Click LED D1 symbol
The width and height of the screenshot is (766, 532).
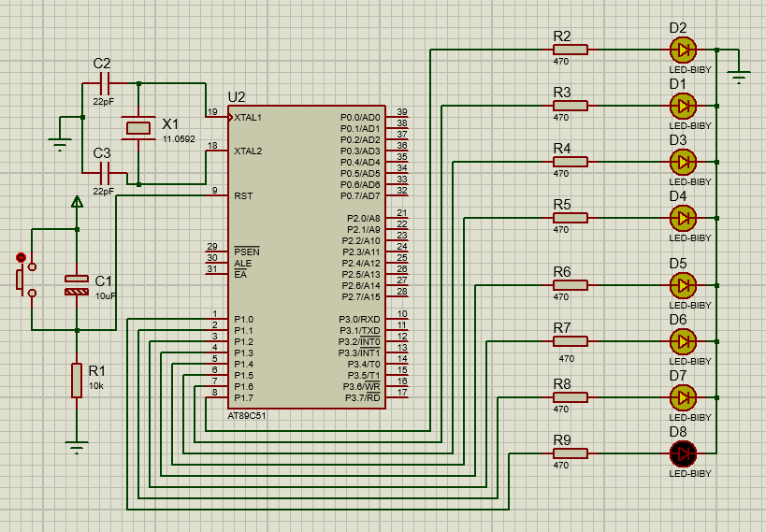[683, 106]
